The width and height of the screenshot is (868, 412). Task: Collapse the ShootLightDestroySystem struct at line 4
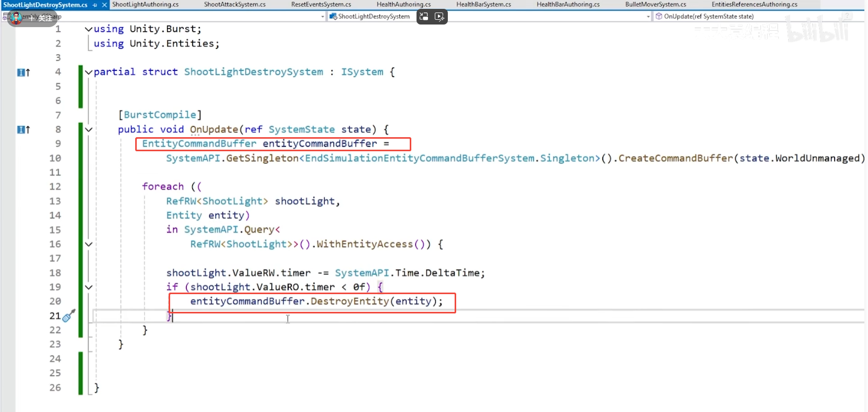point(89,72)
